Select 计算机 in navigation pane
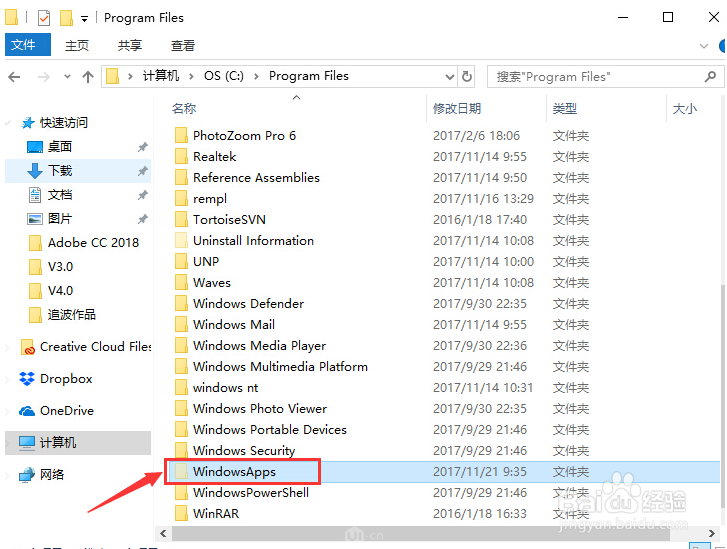This screenshot has height=549, width=727. tap(57, 443)
